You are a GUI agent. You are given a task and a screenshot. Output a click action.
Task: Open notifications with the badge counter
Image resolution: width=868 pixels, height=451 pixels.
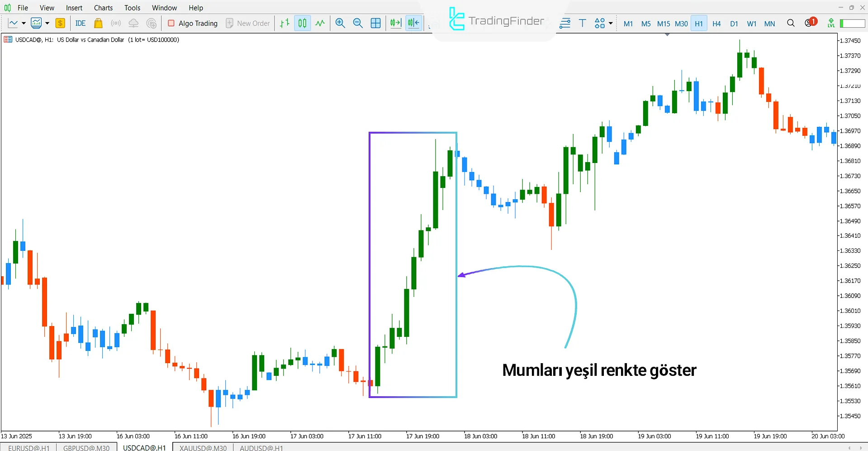[809, 23]
